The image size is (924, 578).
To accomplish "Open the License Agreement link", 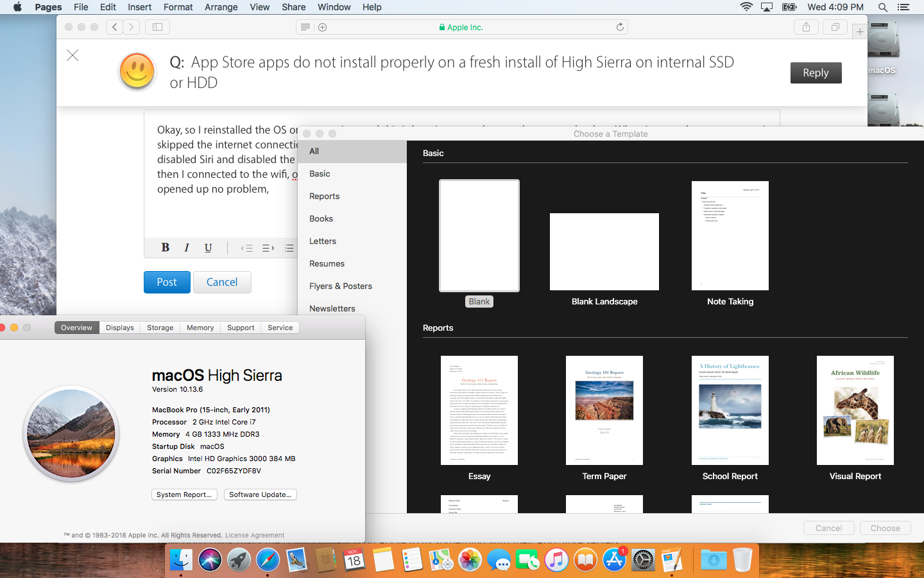I will pyautogui.click(x=255, y=535).
